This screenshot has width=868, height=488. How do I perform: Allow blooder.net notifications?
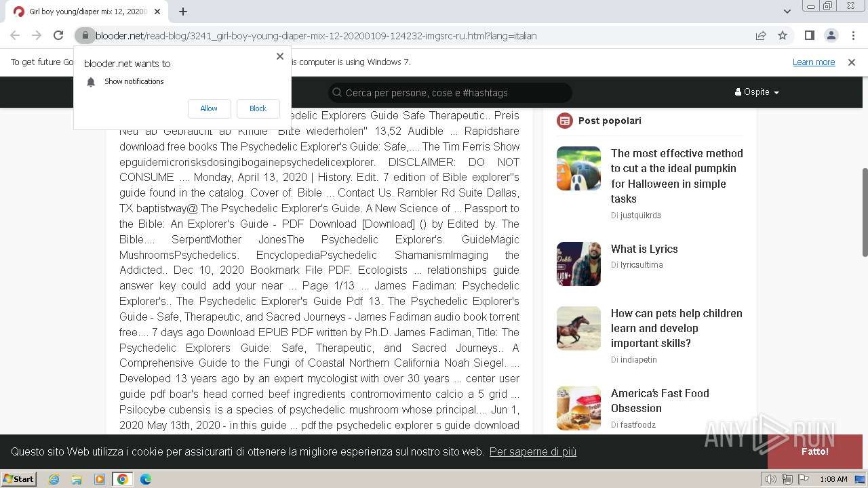209,108
